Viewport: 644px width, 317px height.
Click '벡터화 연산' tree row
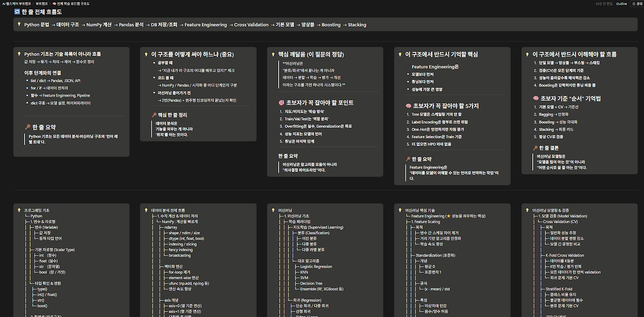(x=174, y=267)
